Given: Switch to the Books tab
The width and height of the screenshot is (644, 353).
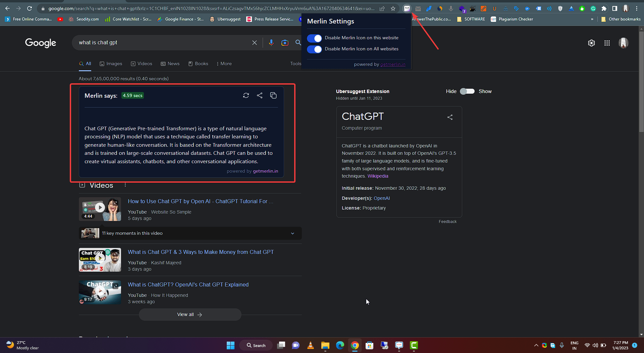Looking at the screenshot, I should [x=198, y=63].
